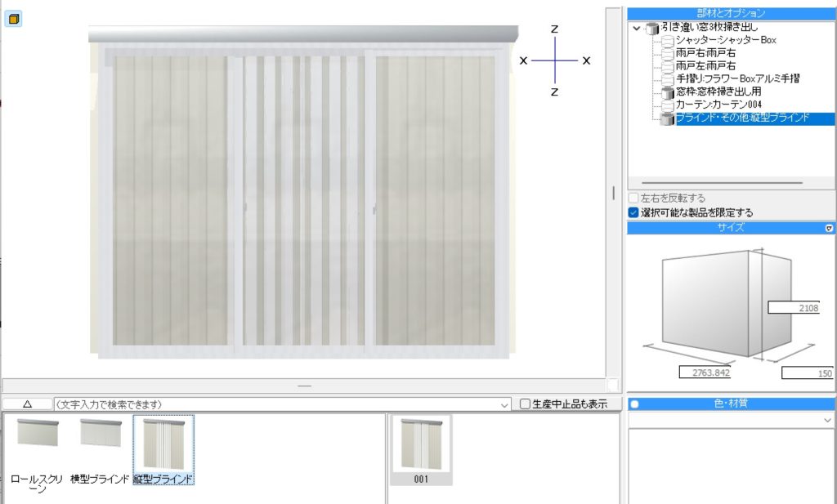
Task: Open the search text combo box dropdown
Action: 505,404
